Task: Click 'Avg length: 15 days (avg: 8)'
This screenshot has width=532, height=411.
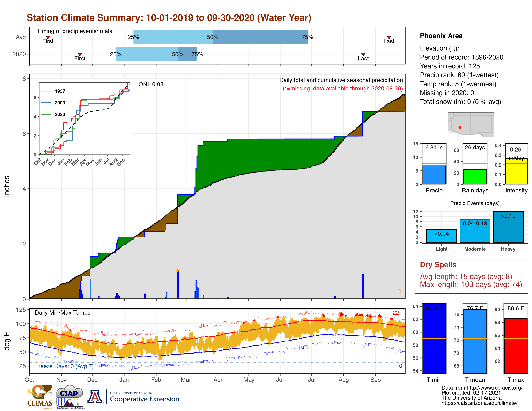Action: coord(466,277)
